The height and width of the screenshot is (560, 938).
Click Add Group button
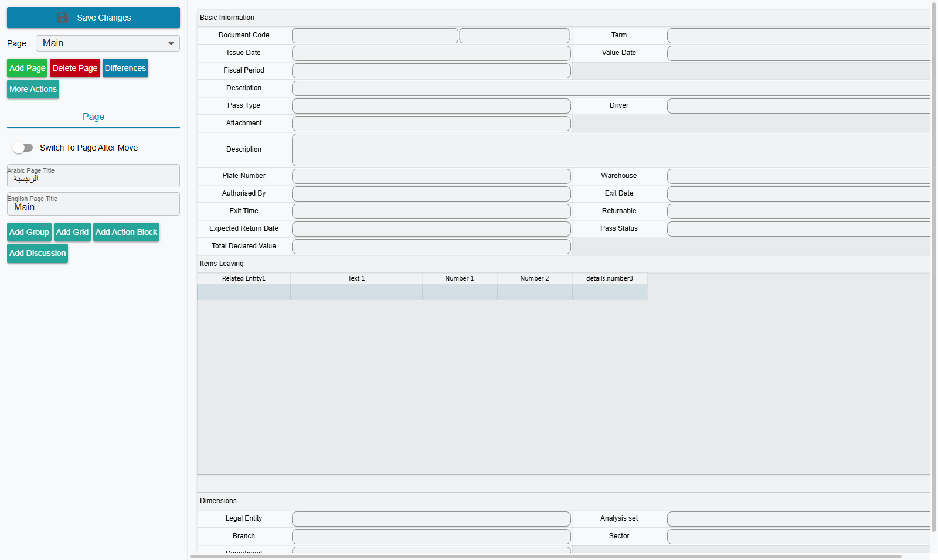click(x=29, y=232)
